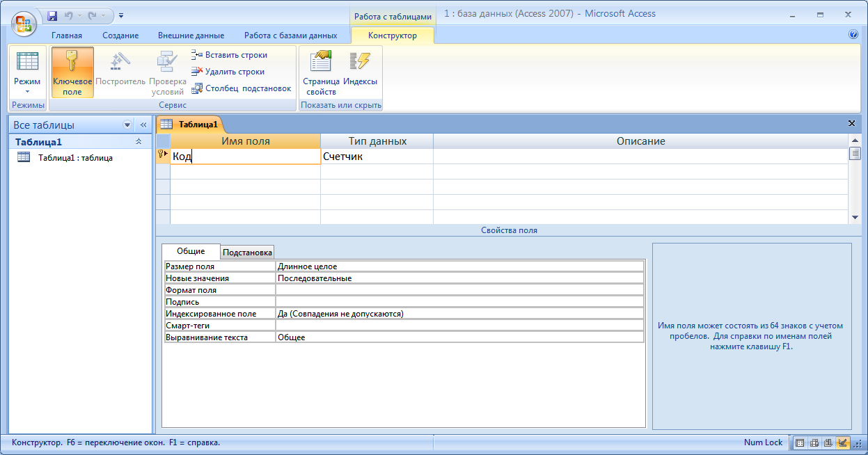Click the Свойства поля section header

click(509, 230)
